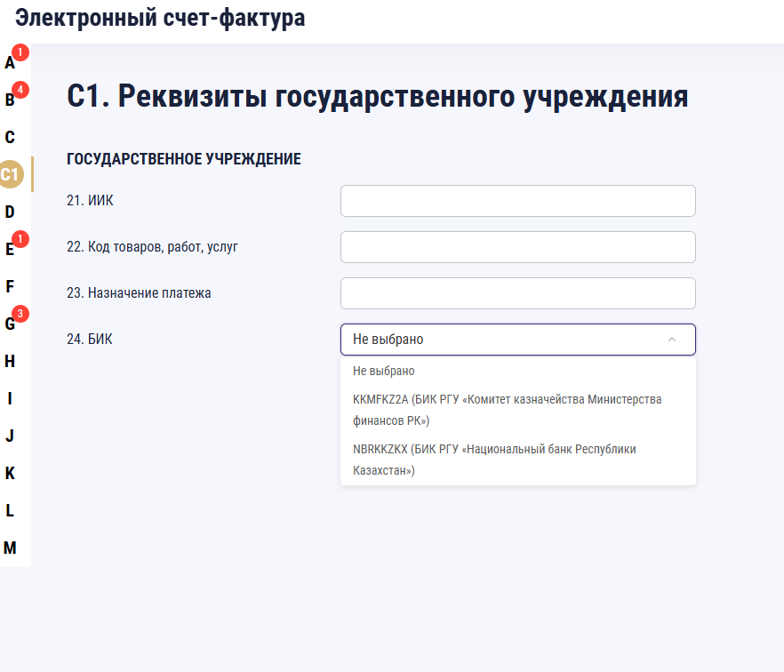The image size is (784, 672).
Task: Go to section H in sidebar
Action: [11, 361]
